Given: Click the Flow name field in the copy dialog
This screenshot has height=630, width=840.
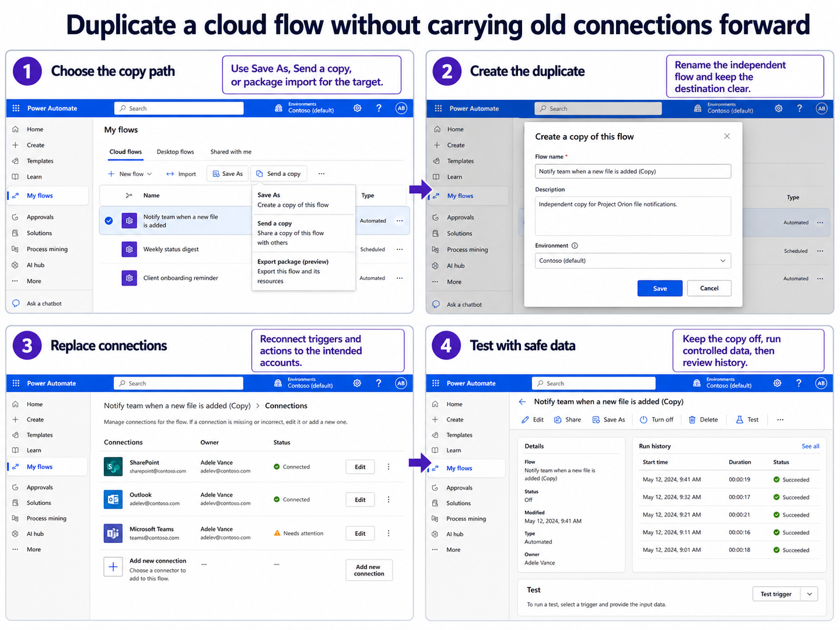Looking at the screenshot, I should tap(633, 171).
